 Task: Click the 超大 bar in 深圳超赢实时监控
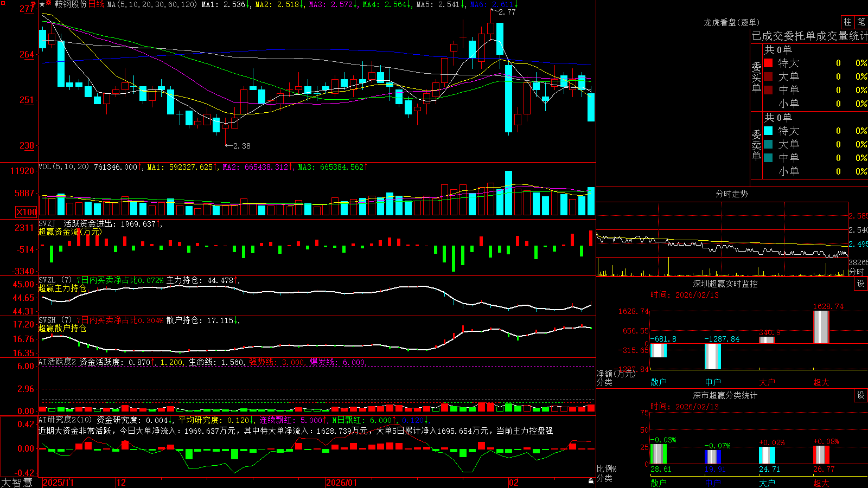(821, 327)
